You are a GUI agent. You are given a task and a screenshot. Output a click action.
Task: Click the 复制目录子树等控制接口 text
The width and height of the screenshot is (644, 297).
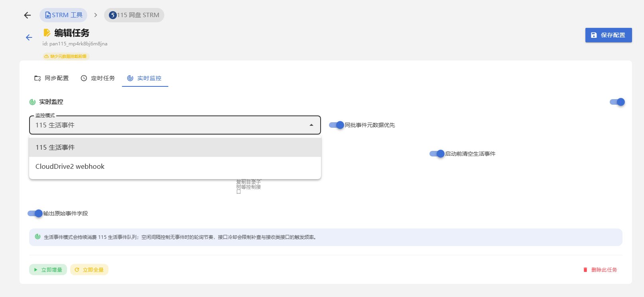[248, 187]
